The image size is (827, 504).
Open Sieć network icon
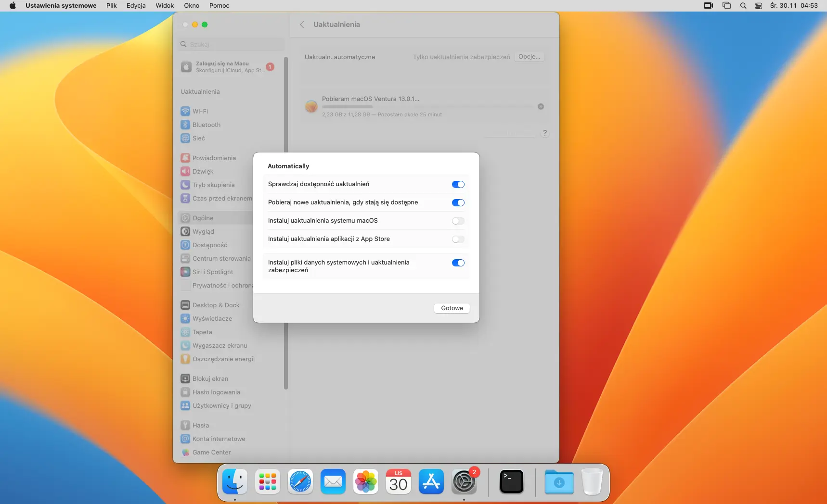tap(185, 138)
